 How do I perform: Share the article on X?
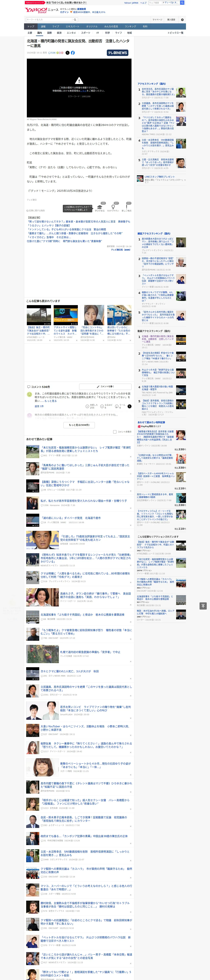67,53
